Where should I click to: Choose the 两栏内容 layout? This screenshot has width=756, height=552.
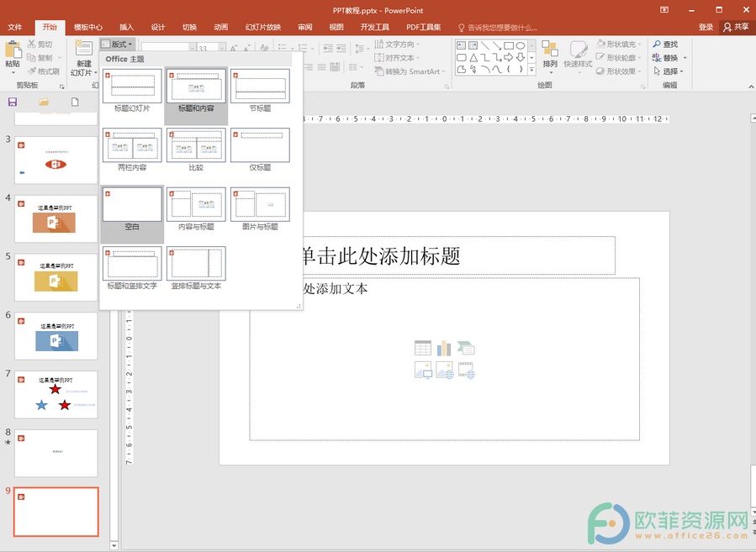click(132, 150)
